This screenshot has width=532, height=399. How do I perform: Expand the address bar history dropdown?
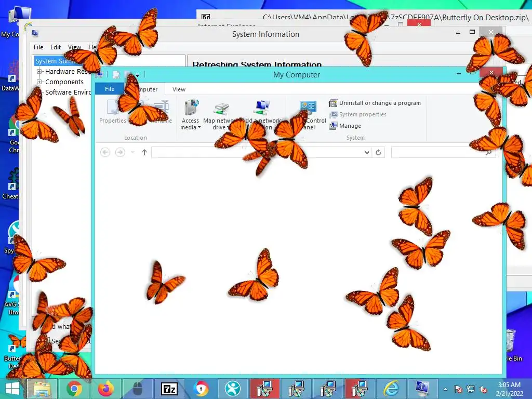click(x=367, y=153)
